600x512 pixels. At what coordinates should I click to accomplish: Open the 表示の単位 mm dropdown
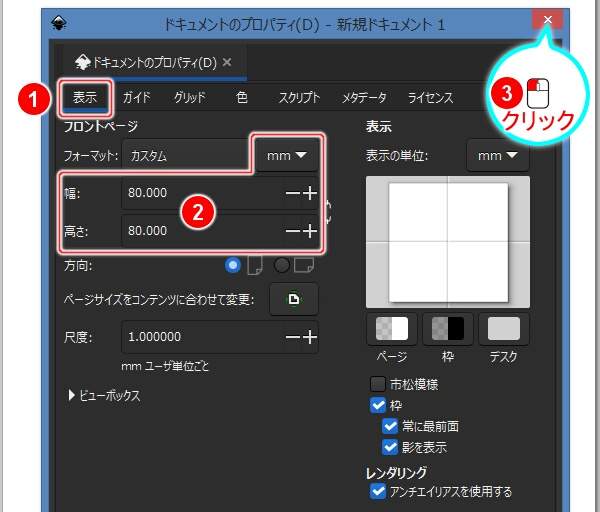498,155
